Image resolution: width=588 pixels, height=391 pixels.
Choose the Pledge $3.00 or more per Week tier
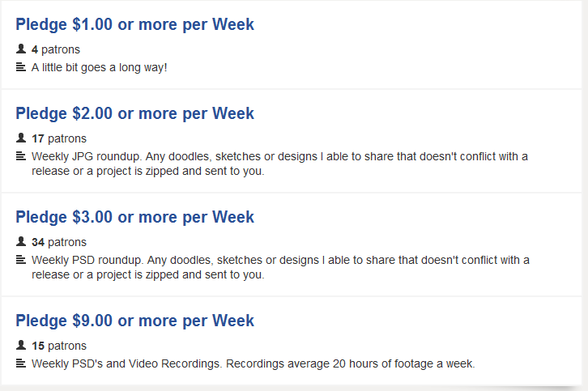(134, 217)
